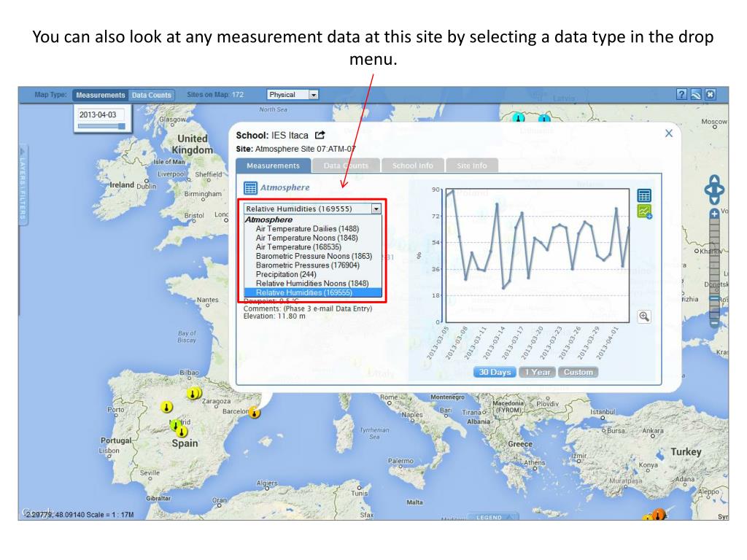The image size is (747, 560).
Task: Click the 2013-04-03 date field
Action: 101,114
